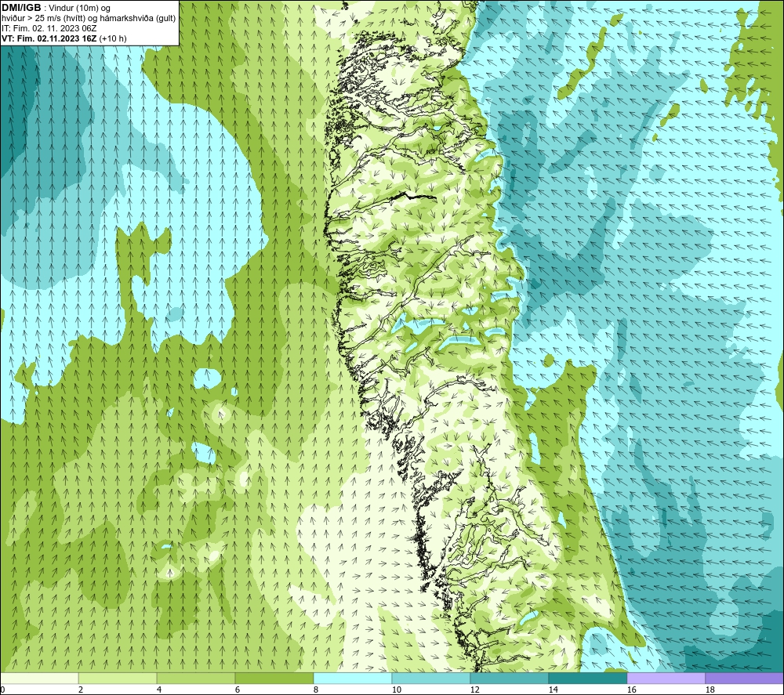This screenshot has width=784, height=695.
Task: Click the cyan 10–12 m/s legend swatch
Action: tap(431, 678)
